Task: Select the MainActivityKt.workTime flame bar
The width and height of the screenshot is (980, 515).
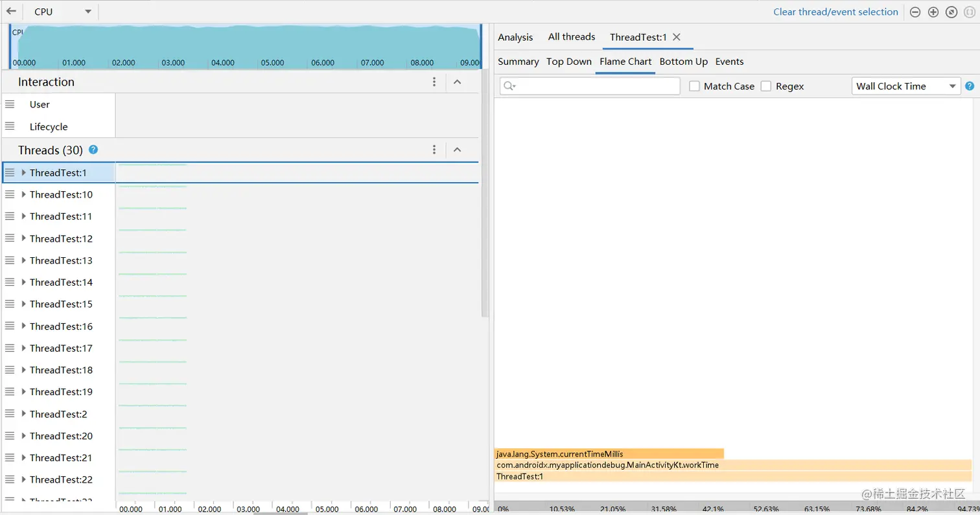Action: (733, 465)
